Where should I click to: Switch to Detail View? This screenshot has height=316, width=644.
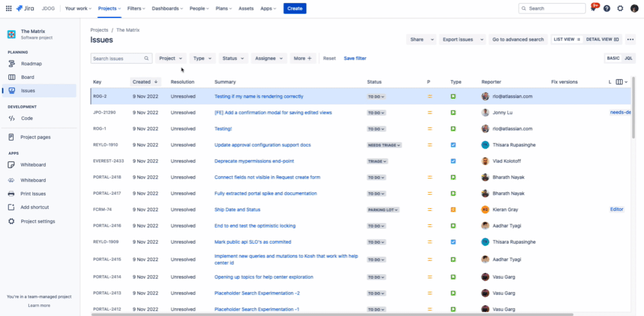(602, 39)
